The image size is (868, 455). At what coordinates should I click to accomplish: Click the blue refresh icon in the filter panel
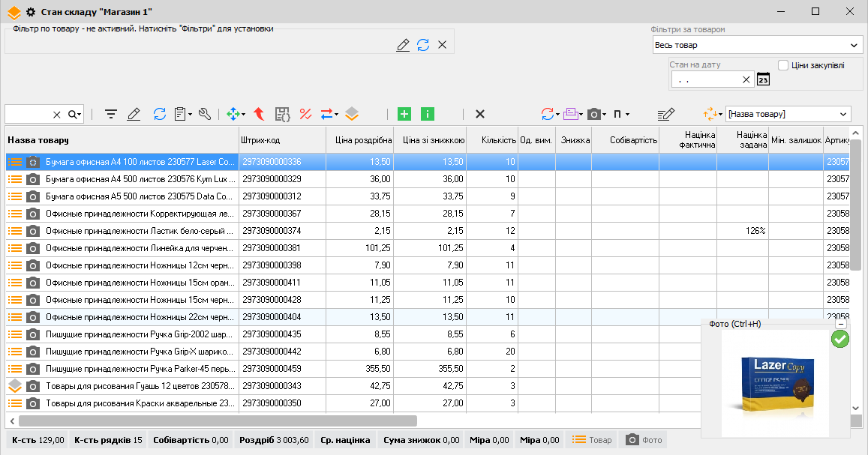(x=423, y=45)
